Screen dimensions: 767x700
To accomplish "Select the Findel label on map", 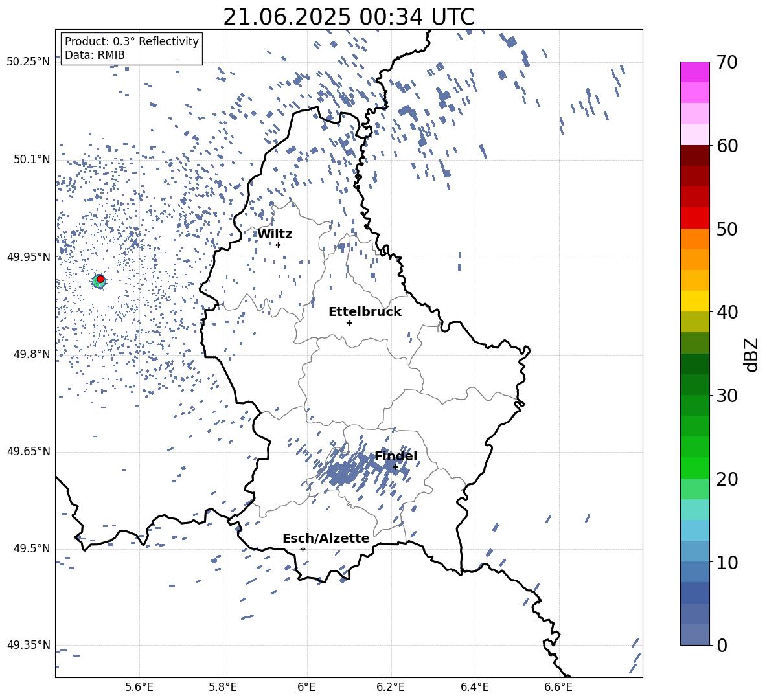I will (x=396, y=456).
